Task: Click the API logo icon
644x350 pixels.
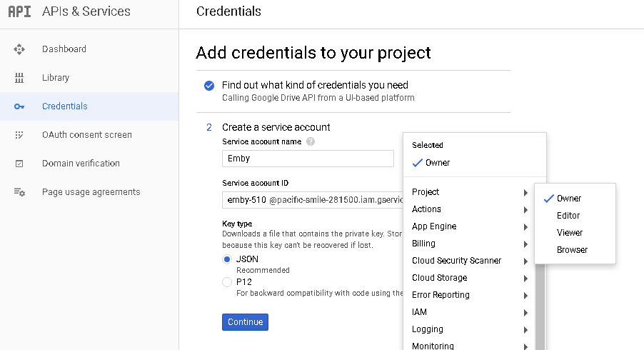Action: pos(19,11)
